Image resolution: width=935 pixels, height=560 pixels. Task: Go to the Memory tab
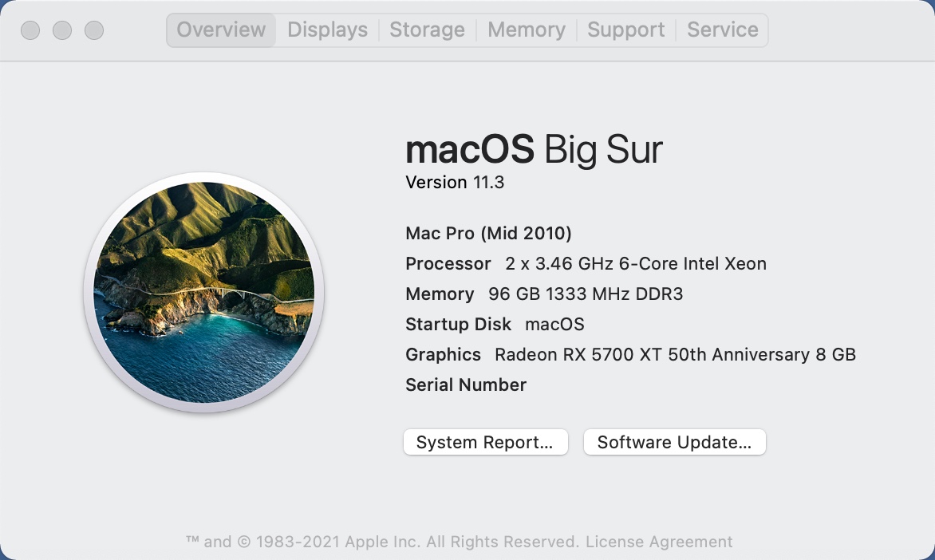coord(527,30)
